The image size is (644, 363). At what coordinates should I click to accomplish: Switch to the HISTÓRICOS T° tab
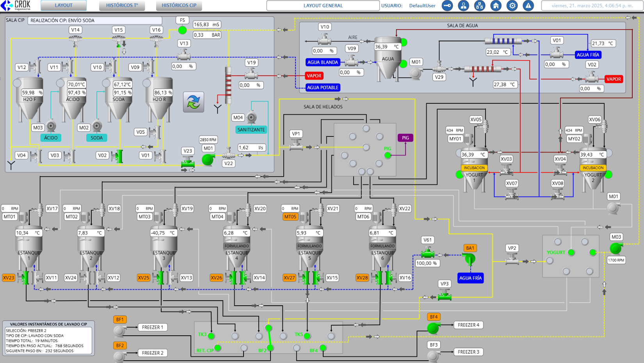[122, 5]
